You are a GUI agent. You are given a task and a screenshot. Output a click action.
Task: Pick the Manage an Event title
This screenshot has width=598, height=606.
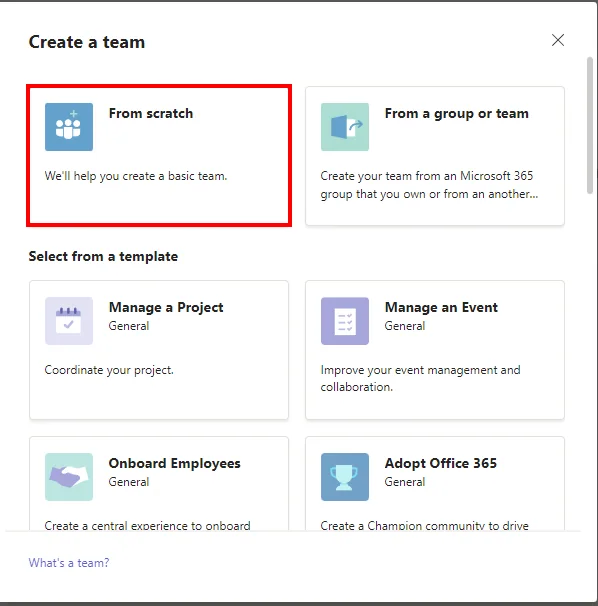click(441, 307)
